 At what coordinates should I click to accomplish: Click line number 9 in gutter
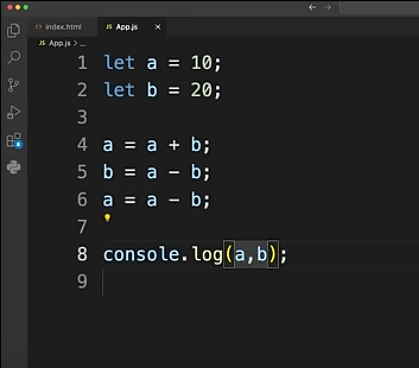tap(82, 281)
